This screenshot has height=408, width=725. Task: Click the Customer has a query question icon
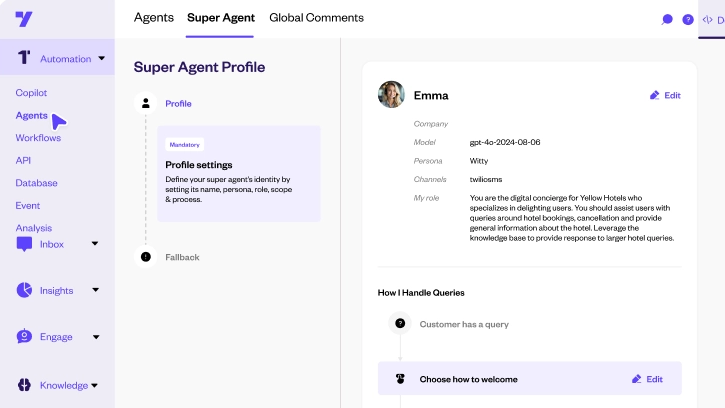[x=400, y=323]
